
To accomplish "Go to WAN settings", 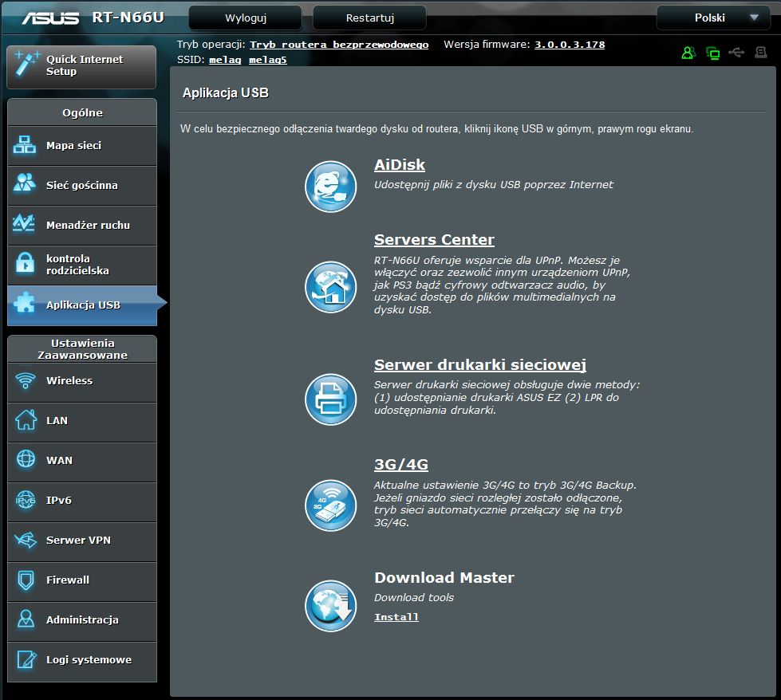I will 82,462.
